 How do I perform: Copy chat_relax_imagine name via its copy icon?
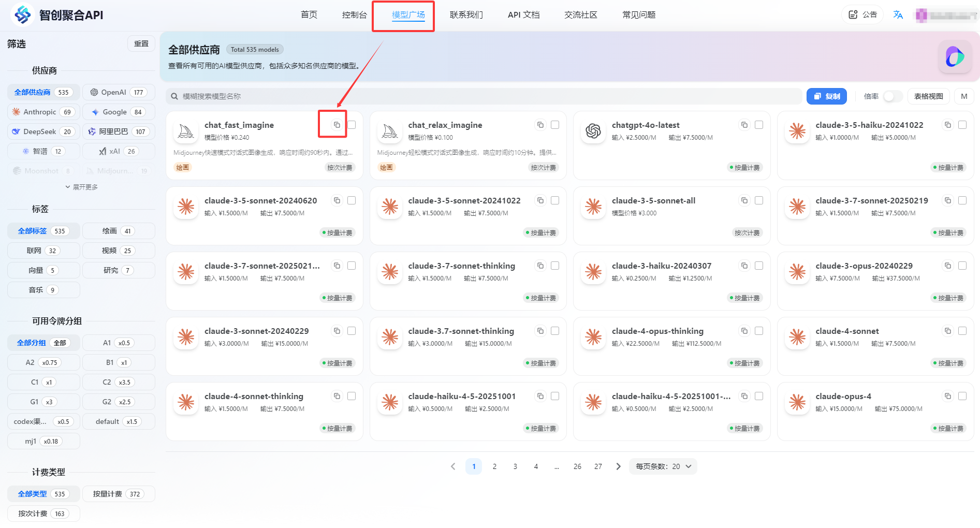coord(540,125)
